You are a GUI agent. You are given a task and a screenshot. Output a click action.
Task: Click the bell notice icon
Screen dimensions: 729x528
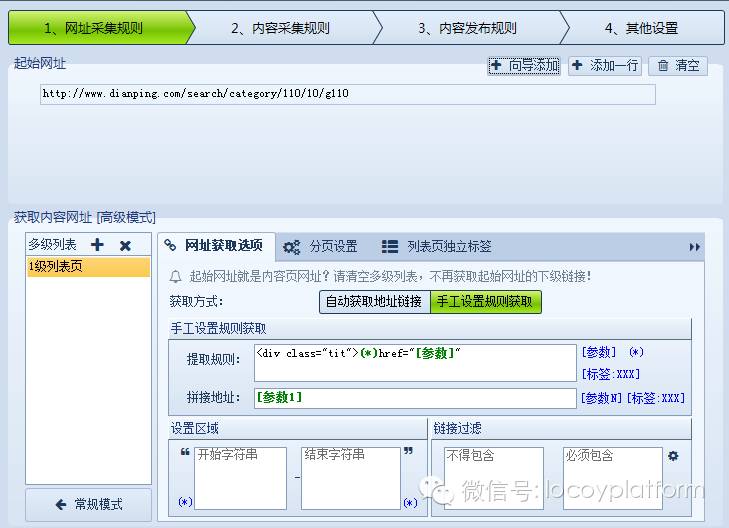pyautogui.click(x=175, y=277)
